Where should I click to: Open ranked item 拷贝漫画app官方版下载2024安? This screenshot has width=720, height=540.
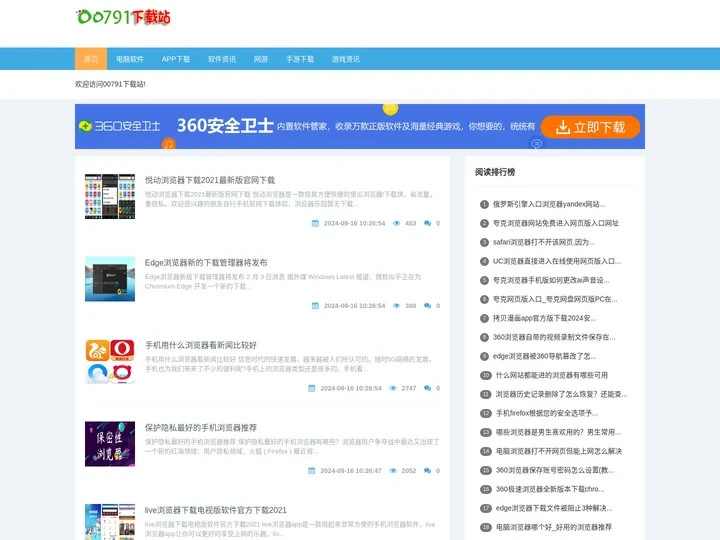[545, 318]
